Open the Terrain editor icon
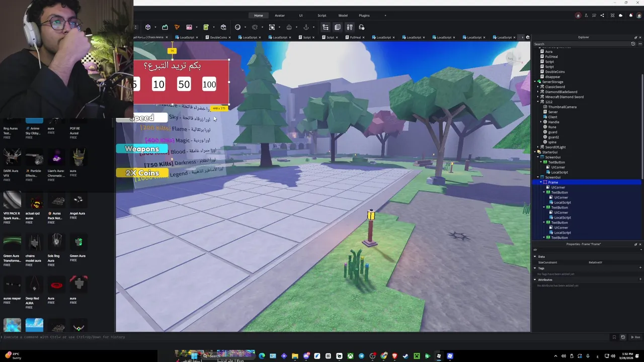 tap(165, 27)
